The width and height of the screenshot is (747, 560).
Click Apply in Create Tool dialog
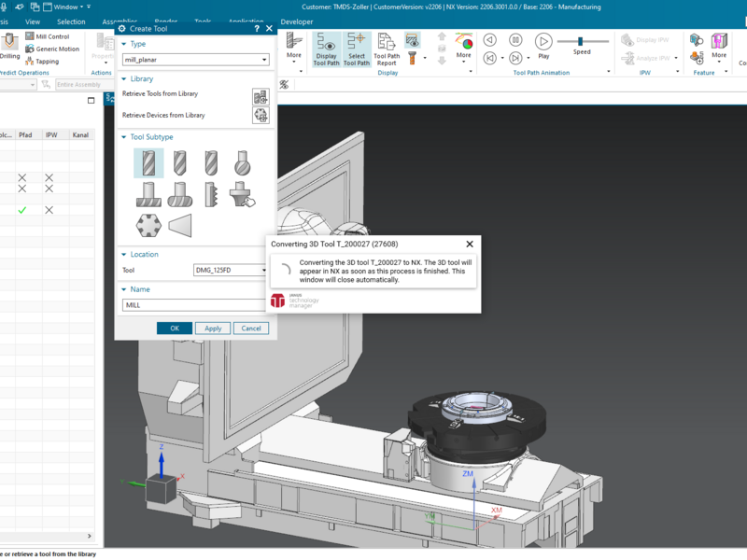213,329
